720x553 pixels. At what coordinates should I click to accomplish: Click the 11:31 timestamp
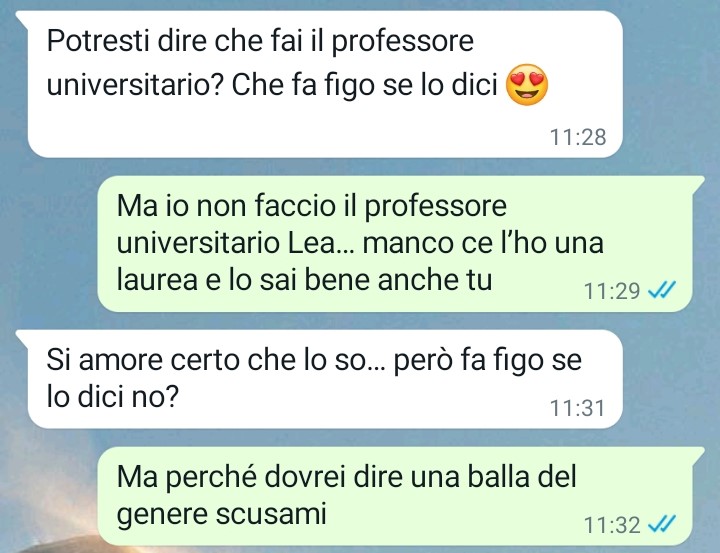[577, 408]
